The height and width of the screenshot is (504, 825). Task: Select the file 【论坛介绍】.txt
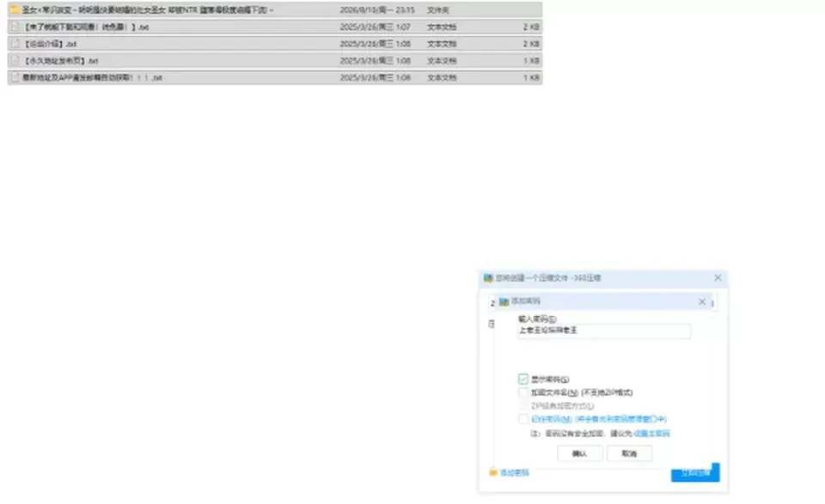point(275,44)
